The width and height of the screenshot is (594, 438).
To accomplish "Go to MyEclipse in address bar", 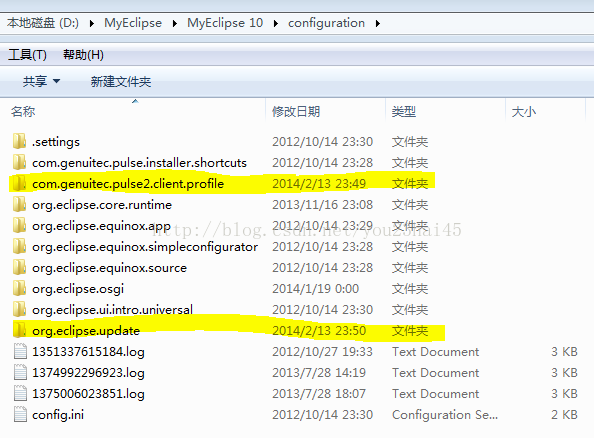I will [133, 23].
